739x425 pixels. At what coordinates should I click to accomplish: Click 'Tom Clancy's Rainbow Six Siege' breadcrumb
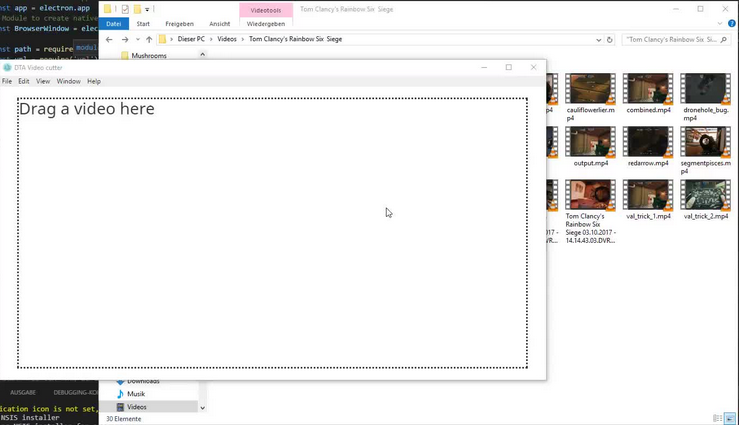click(296, 39)
